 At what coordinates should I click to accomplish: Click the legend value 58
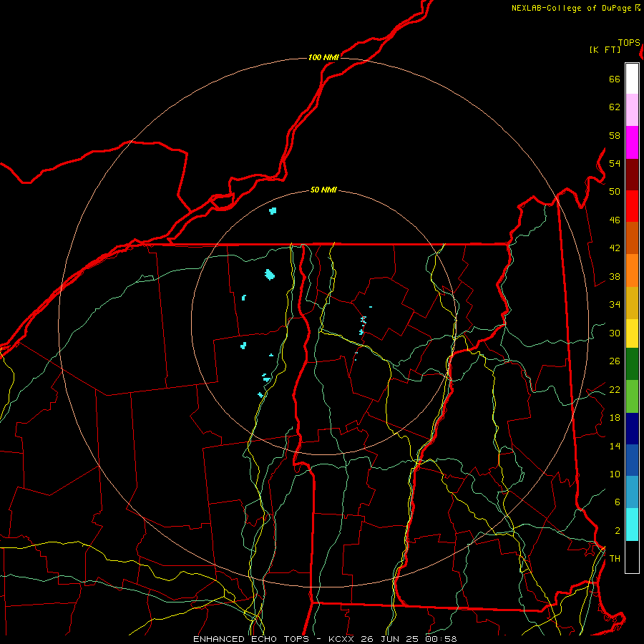(x=615, y=135)
